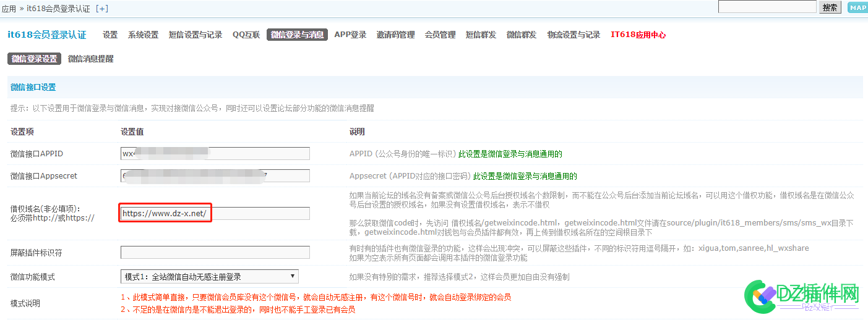Focus the top search input box
This screenshot has width=868, height=320.
coord(767,7)
